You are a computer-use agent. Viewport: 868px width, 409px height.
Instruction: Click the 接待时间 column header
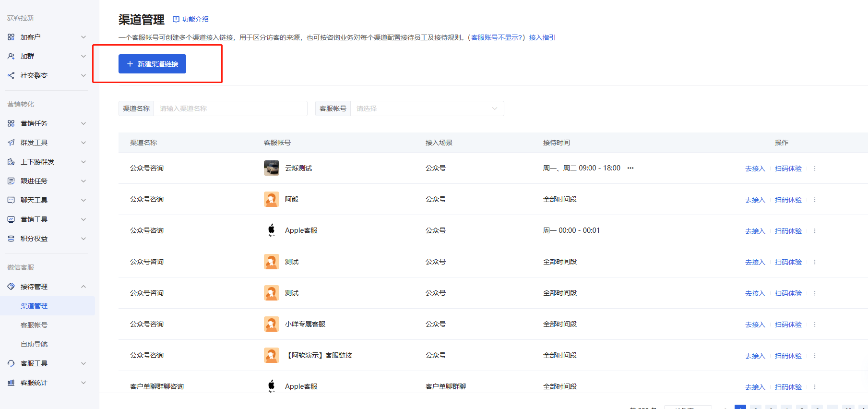557,143
